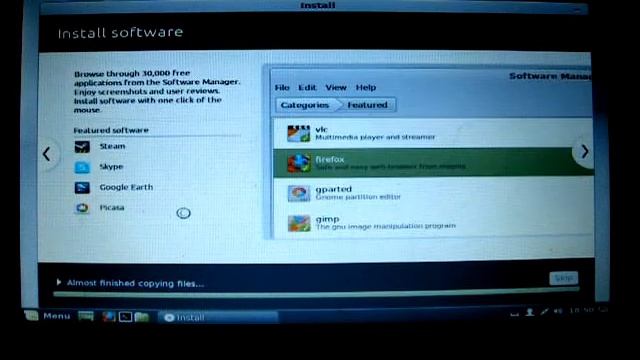Screen dimensions: 640x360
Task: Open the File menu in Software Manager
Action: [282, 87]
